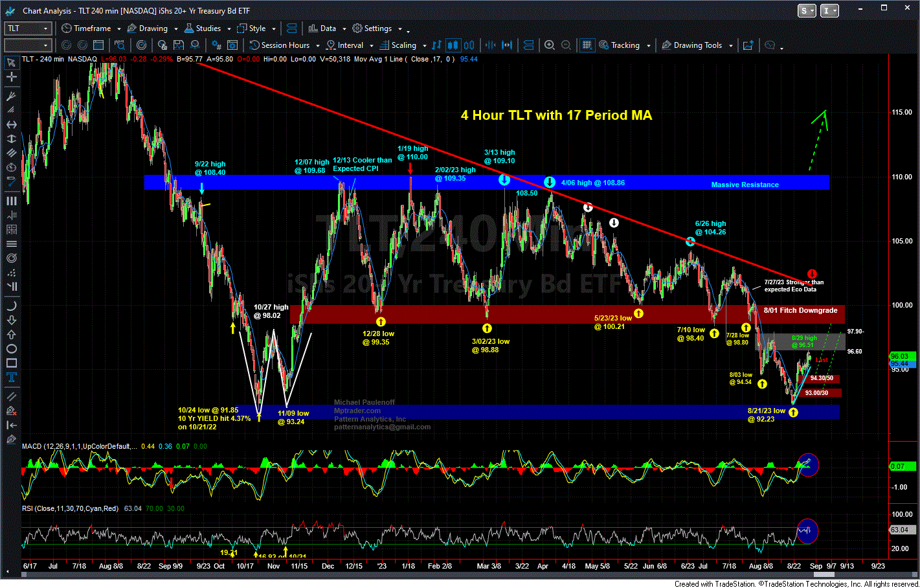Viewport: 920px width, 588px height.
Task: Open the Studies menu
Action: click(203, 28)
